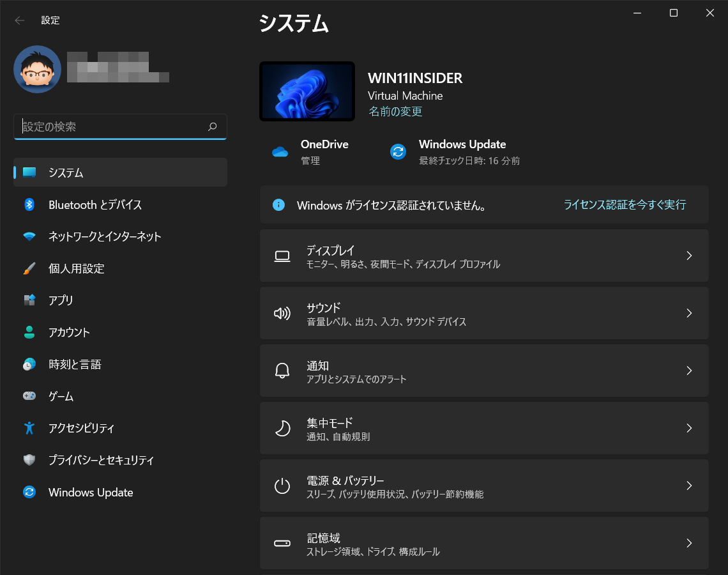728x575 pixels.
Task: Click the Windows Update icon in sidebar
Action: (x=29, y=492)
